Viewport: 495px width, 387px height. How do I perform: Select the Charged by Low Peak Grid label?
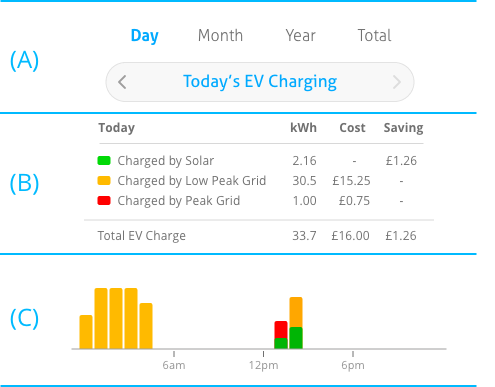(x=192, y=181)
